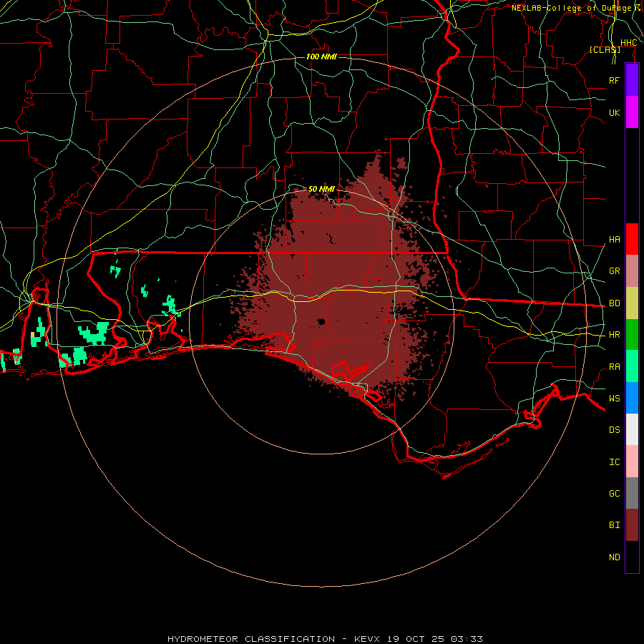644x644 pixels.
Task: Click the DS white legend swatch
Action: tap(632, 429)
